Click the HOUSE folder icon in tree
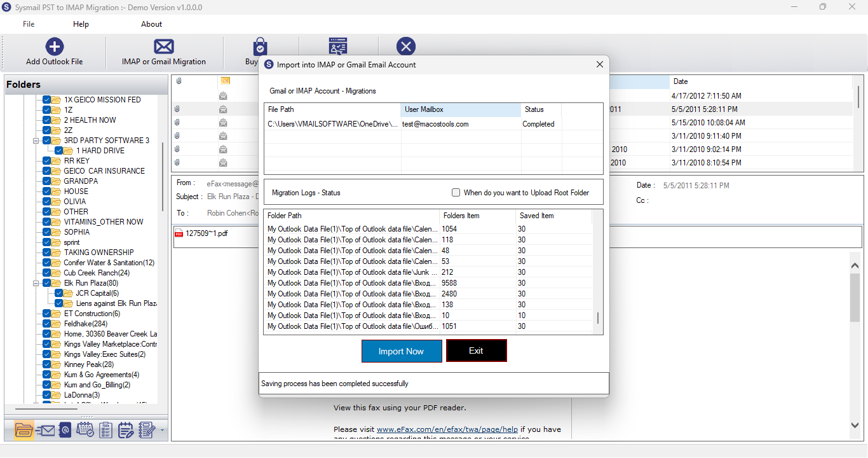The height and width of the screenshot is (458, 868). click(57, 191)
